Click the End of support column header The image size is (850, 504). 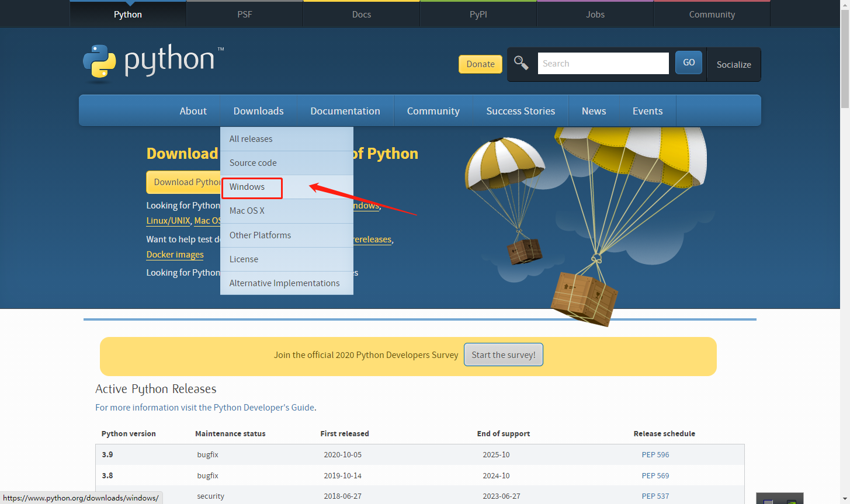(504, 434)
